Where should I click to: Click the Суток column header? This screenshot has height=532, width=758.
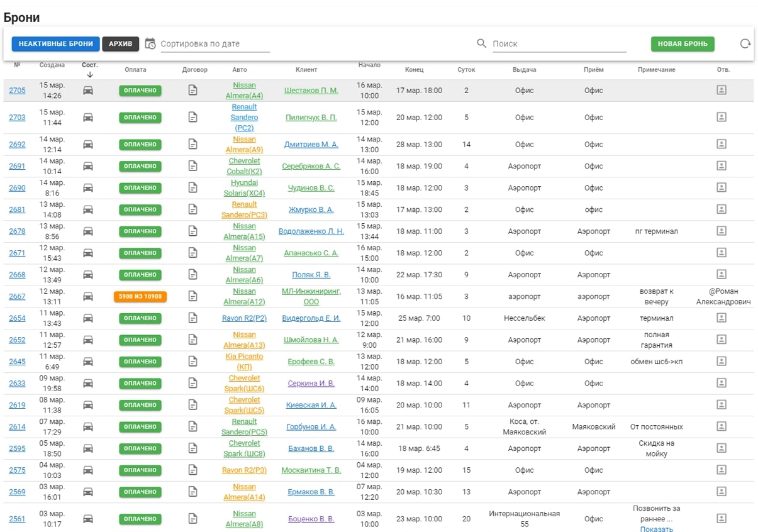(466, 70)
